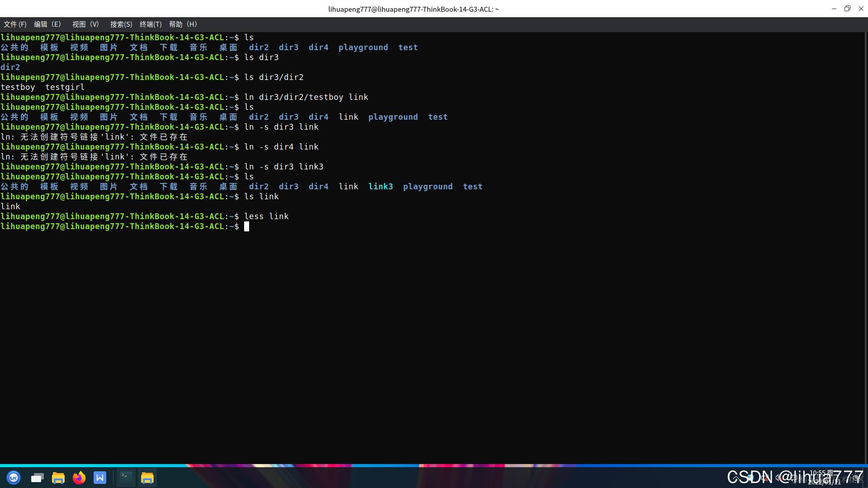Click the running terminal taskbar icon
This screenshot has height=488, width=868.
coord(126,478)
